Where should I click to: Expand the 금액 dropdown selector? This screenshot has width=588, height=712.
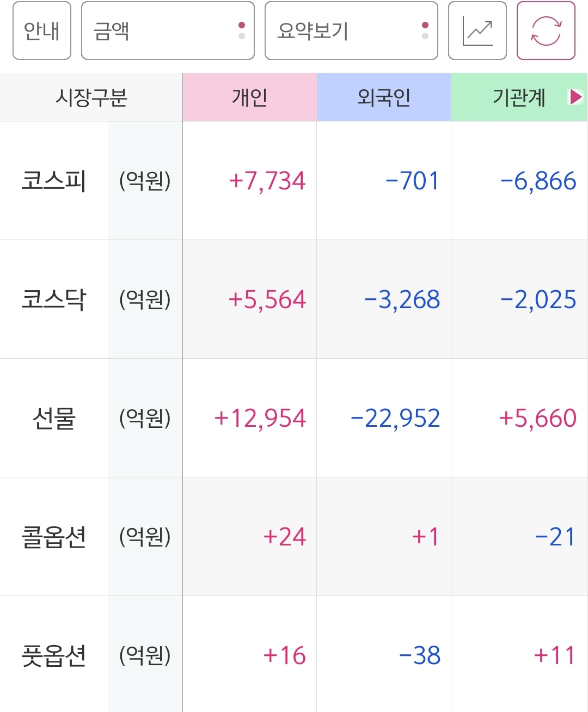coord(168,30)
